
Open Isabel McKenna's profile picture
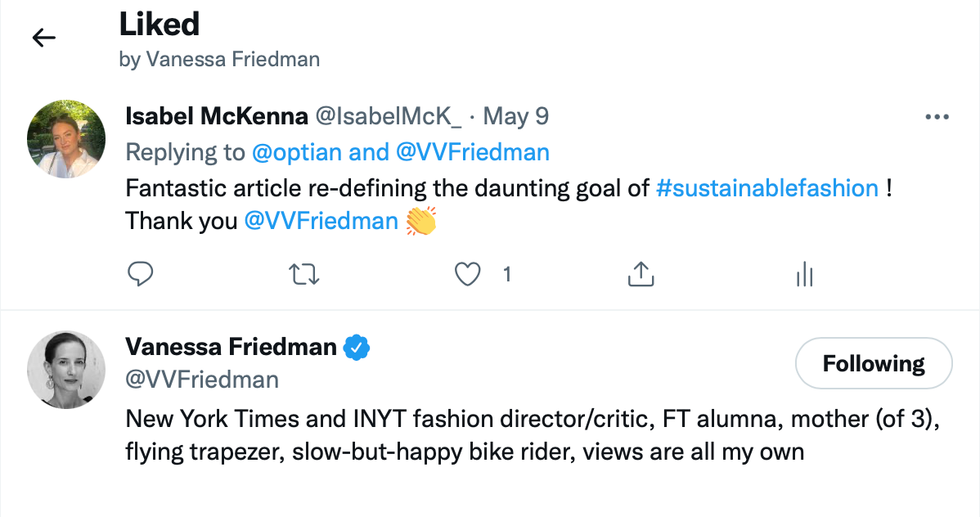66,139
